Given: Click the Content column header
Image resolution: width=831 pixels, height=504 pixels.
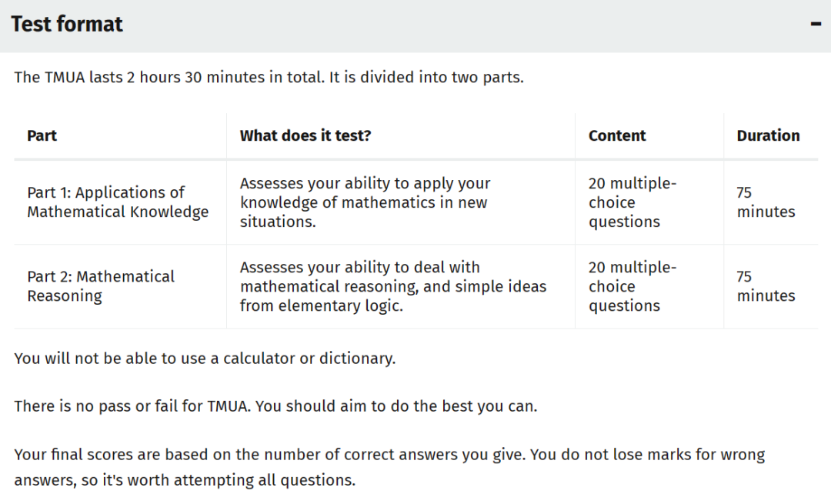Looking at the screenshot, I should (x=617, y=135).
